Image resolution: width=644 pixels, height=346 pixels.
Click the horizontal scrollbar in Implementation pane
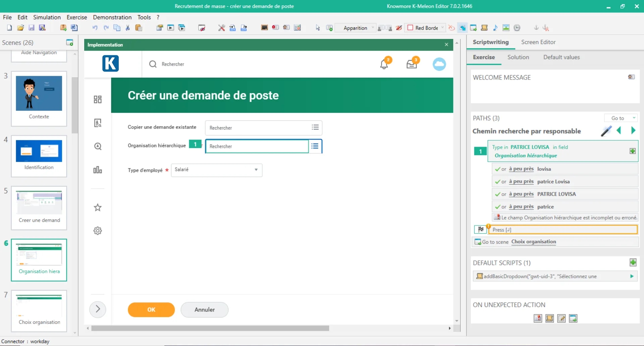210,328
